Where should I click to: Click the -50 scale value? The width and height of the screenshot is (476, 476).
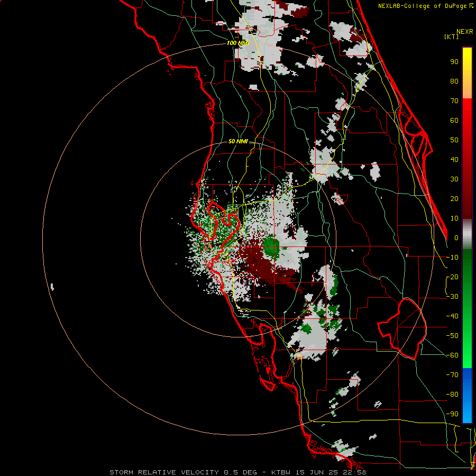point(452,336)
